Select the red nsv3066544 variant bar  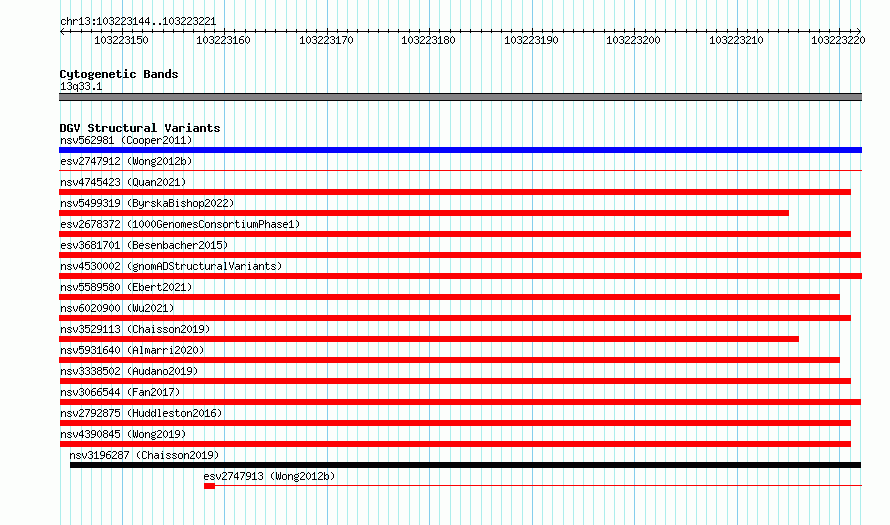pos(460,402)
